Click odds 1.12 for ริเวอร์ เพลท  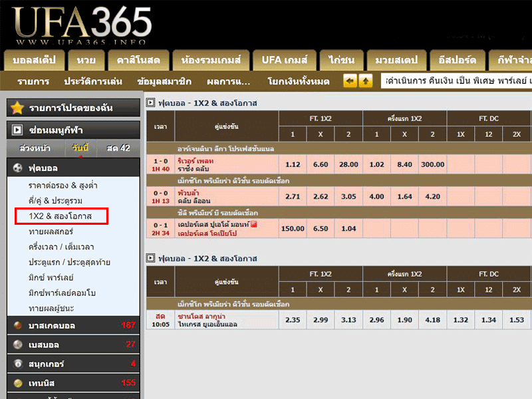pyautogui.click(x=293, y=164)
